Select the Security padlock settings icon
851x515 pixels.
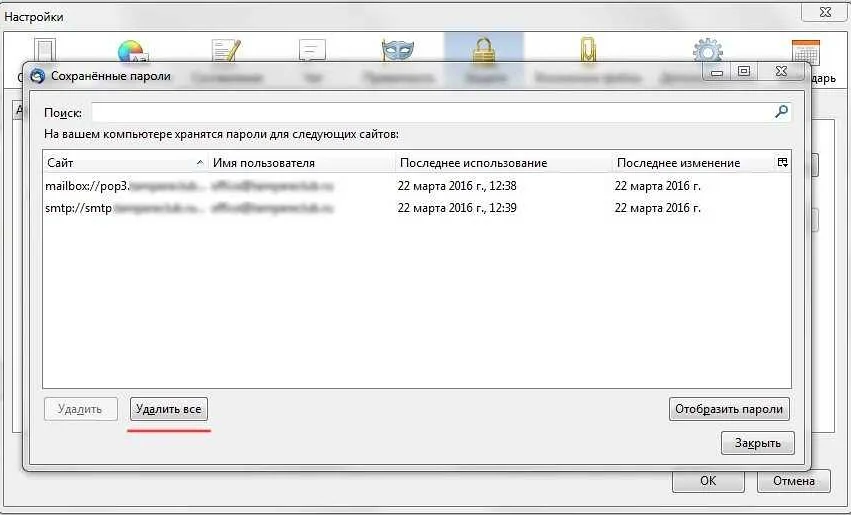pos(484,50)
